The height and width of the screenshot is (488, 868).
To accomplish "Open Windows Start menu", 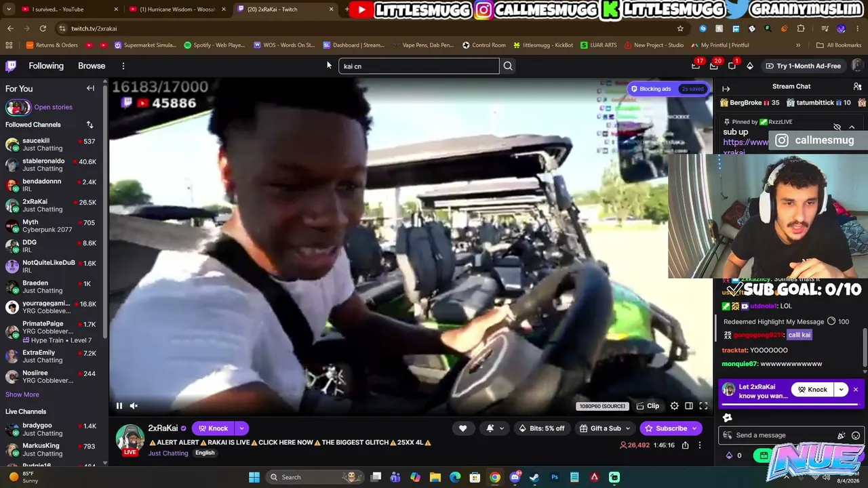I will coord(254,477).
